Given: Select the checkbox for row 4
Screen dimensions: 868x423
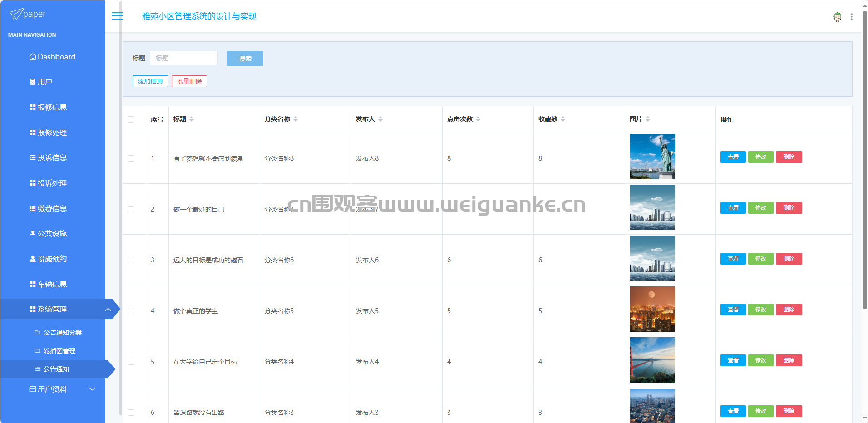Looking at the screenshot, I should click(x=131, y=311).
